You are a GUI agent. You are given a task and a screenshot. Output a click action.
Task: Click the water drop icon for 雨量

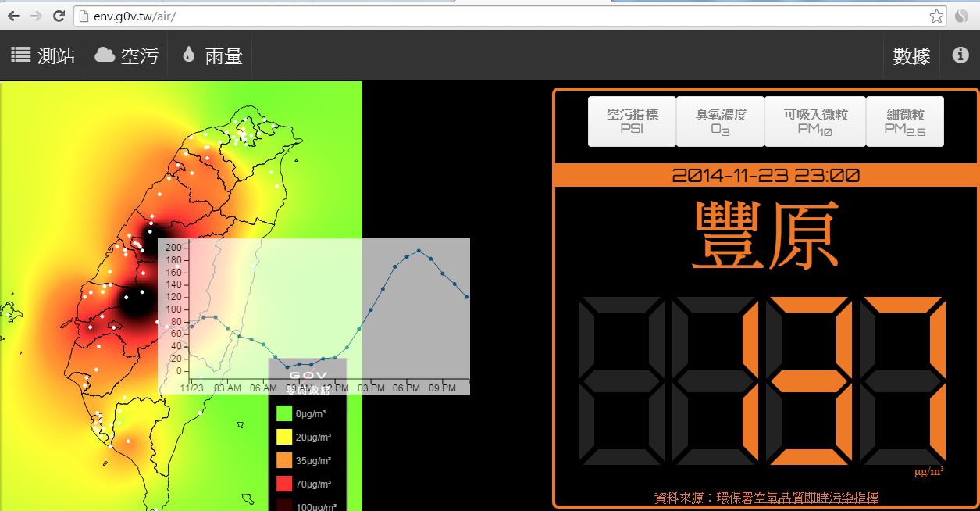[188, 55]
